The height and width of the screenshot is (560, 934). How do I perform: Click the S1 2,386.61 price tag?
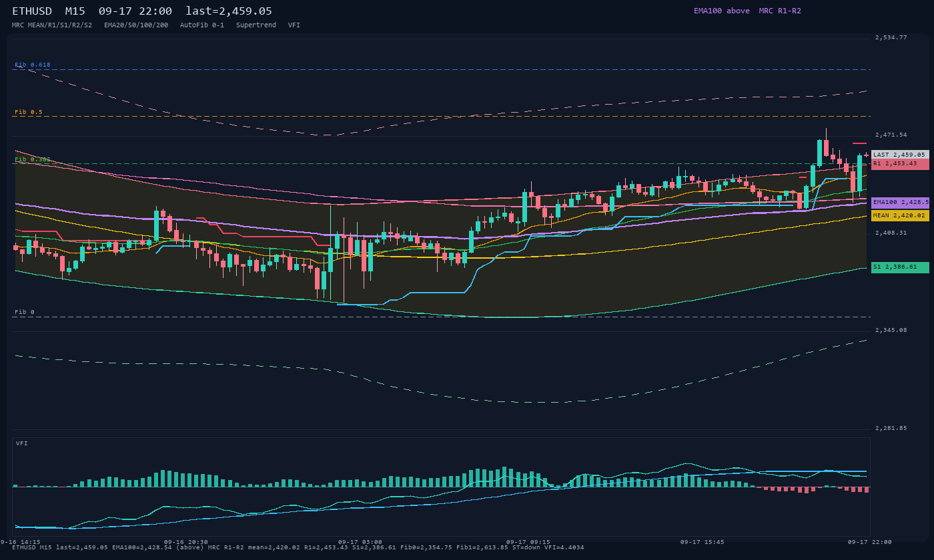click(x=900, y=267)
